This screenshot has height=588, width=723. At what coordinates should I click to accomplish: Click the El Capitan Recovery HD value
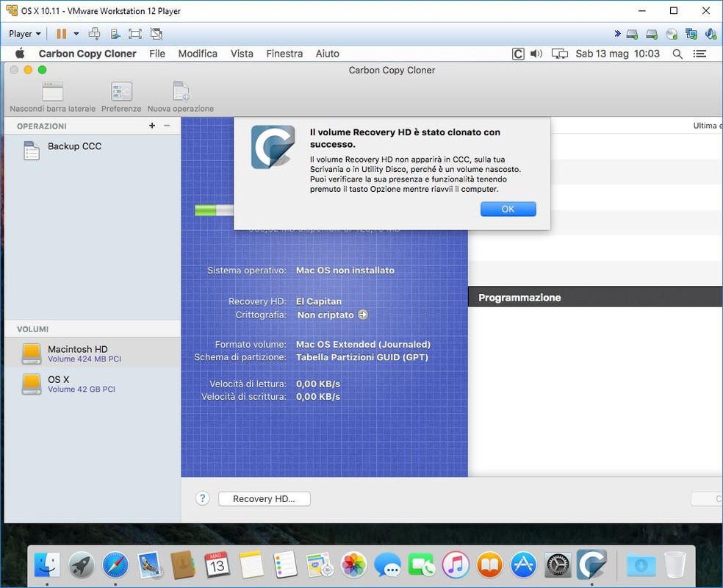click(319, 301)
